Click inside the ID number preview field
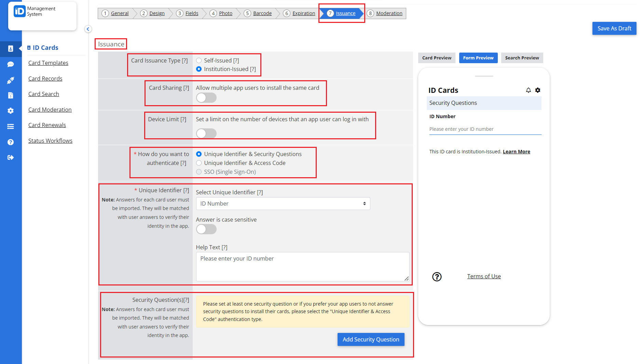The height and width of the screenshot is (364, 643). tap(484, 129)
